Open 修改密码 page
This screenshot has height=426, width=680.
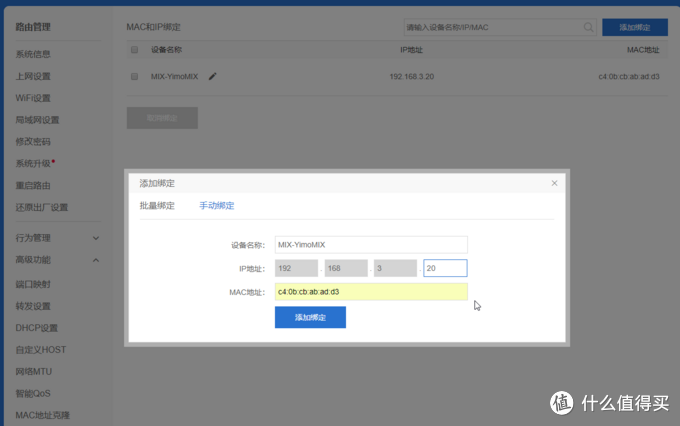[33, 141]
